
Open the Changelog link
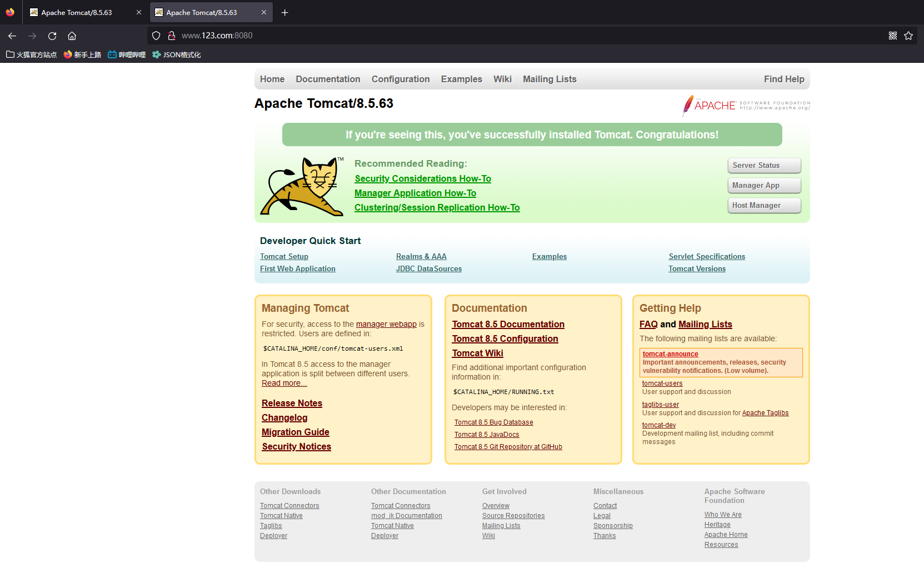pos(284,417)
